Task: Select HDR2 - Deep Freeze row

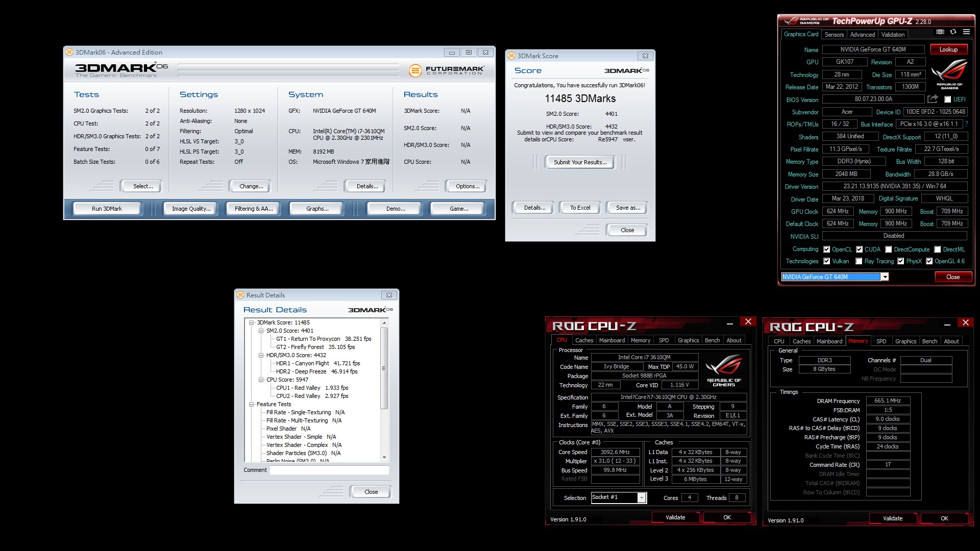Action: 316,371
